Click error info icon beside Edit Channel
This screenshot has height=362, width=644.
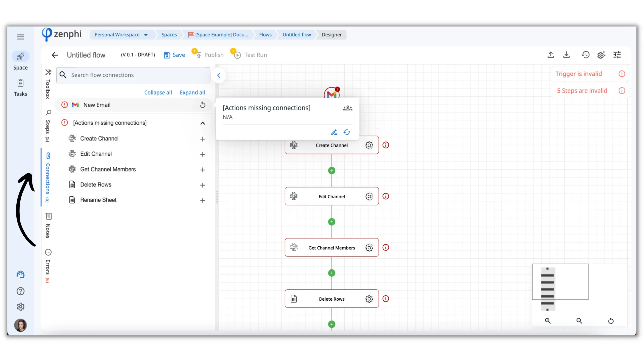tap(386, 196)
